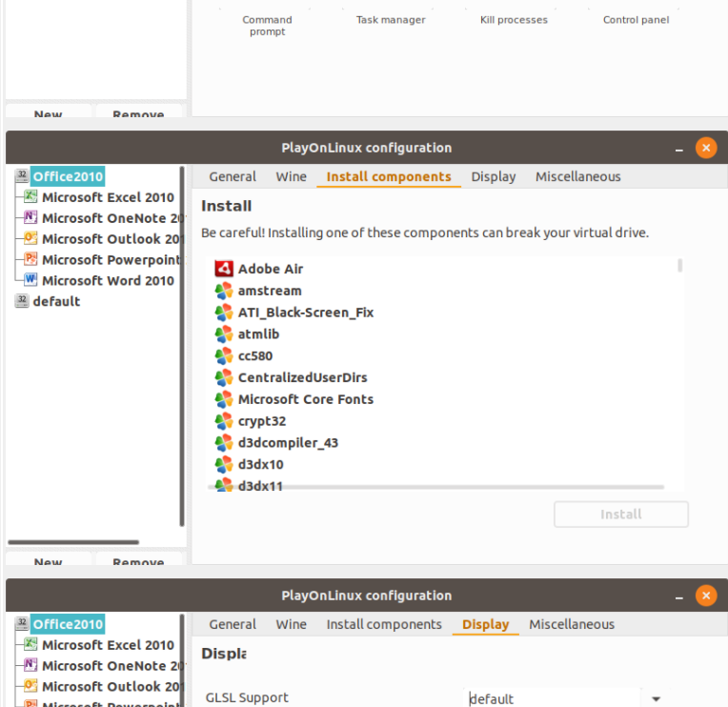
Task: Open General tab in the bottom window
Action: (233, 624)
